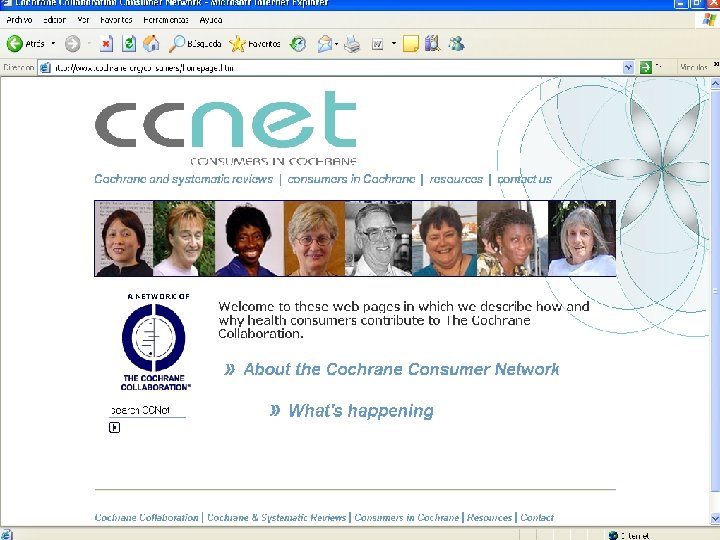The height and width of the screenshot is (540, 720).
Task: Open the Archivo menu
Action: click(19, 20)
